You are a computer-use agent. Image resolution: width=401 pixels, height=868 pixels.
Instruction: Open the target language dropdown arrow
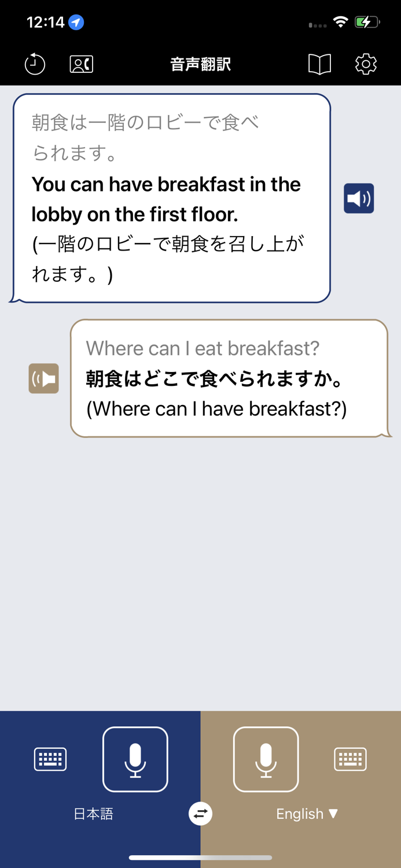(x=333, y=814)
